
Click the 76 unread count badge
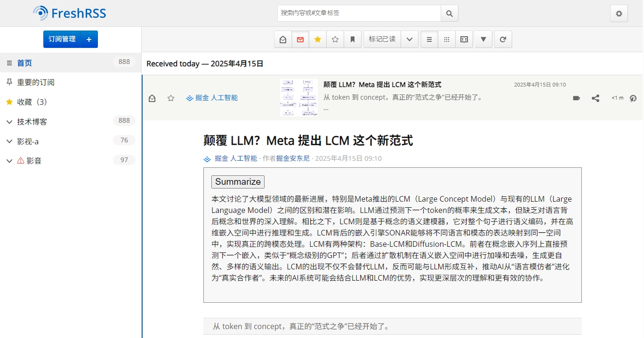[x=124, y=140]
